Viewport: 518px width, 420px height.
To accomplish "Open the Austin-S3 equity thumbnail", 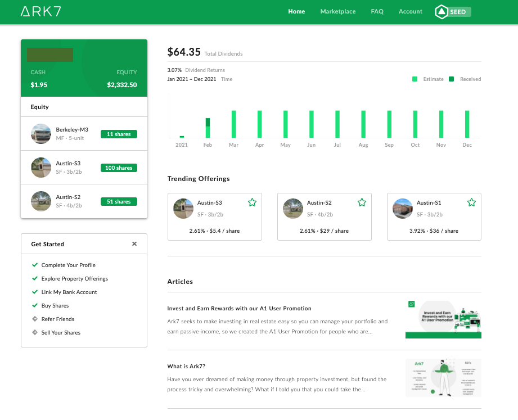I will point(41,168).
